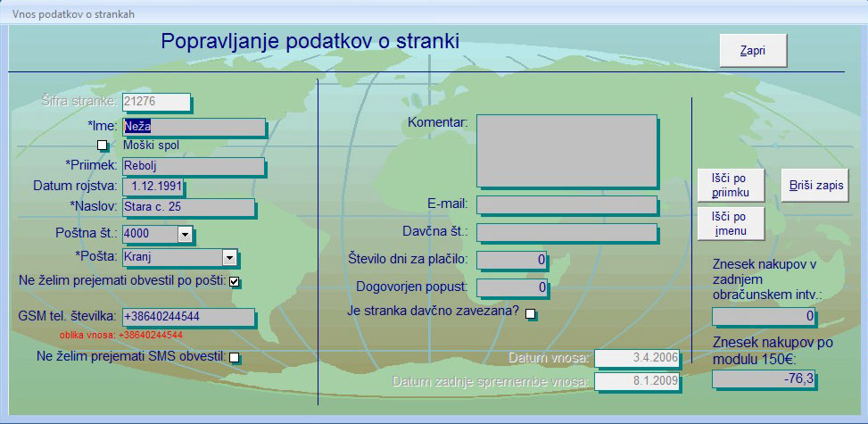Click inside the Komentar text area
This screenshot has width=868, height=424.
(566, 148)
